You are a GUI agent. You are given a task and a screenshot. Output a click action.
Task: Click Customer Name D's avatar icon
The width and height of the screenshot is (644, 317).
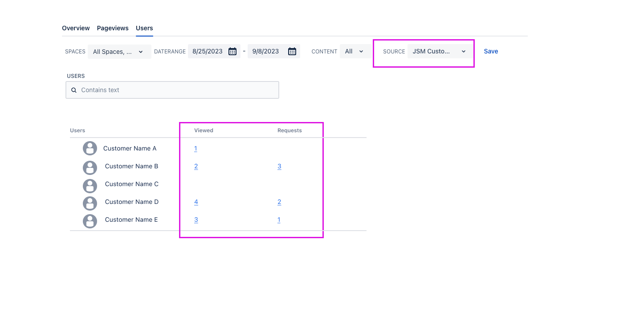(x=90, y=203)
